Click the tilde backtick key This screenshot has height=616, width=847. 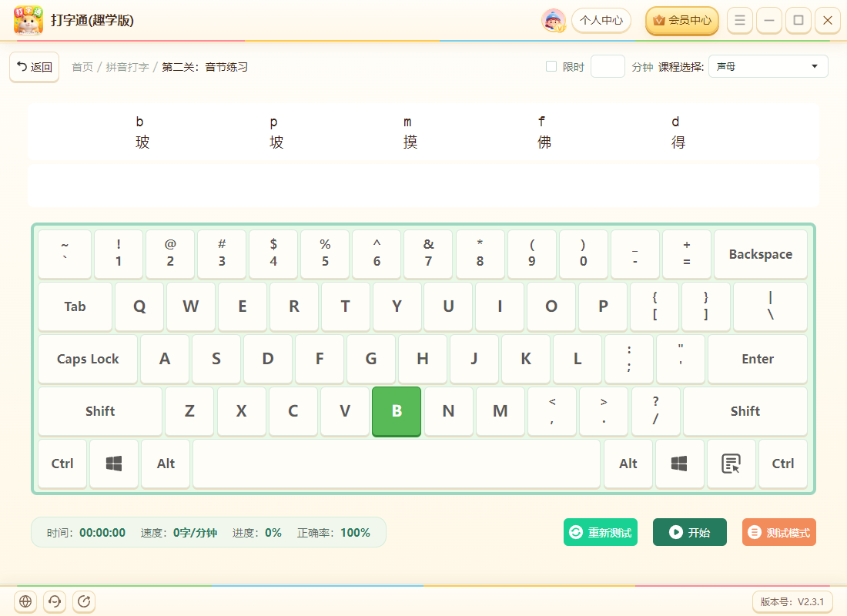point(65,254)
